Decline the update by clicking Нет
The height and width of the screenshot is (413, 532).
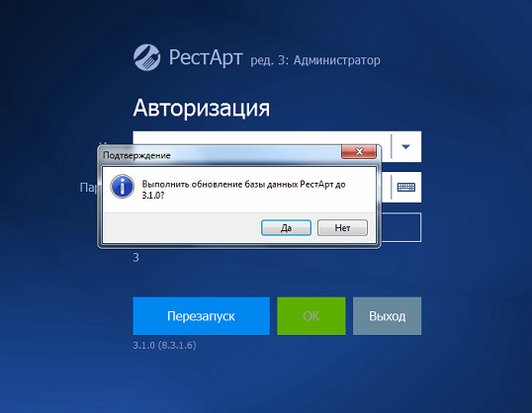coord(342,227)
